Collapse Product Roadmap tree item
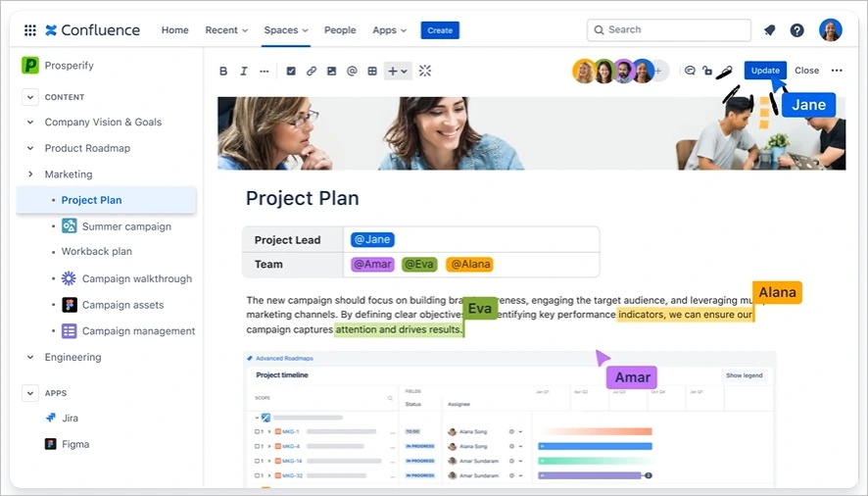 pyautogui.click(x=30, y=148)
